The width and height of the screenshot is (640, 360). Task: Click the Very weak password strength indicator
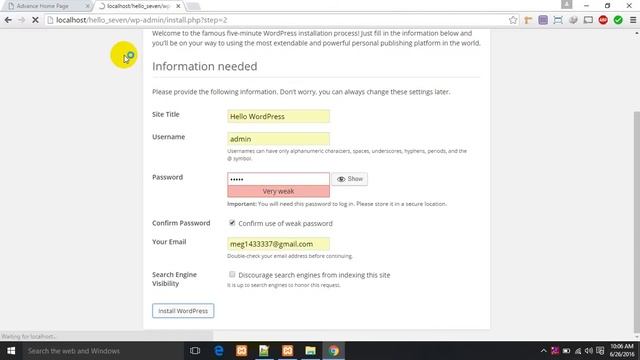pyautogui.click(x=278, y=191)
